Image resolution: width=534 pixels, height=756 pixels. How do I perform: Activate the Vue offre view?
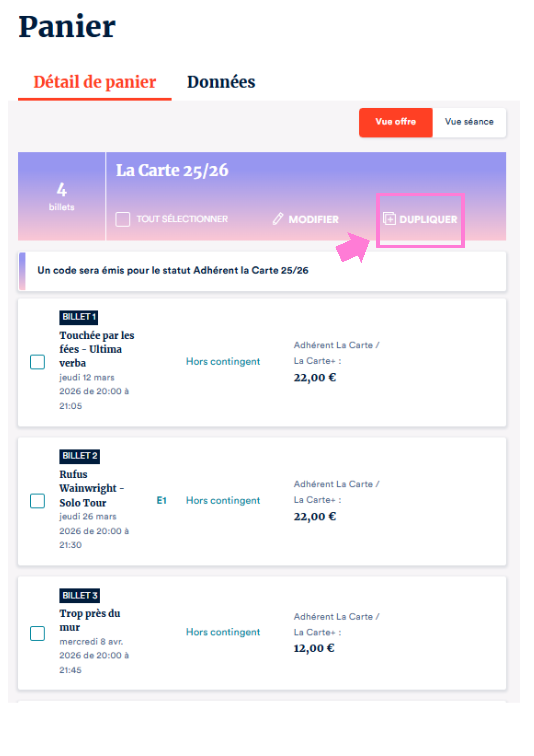[396, 122]
